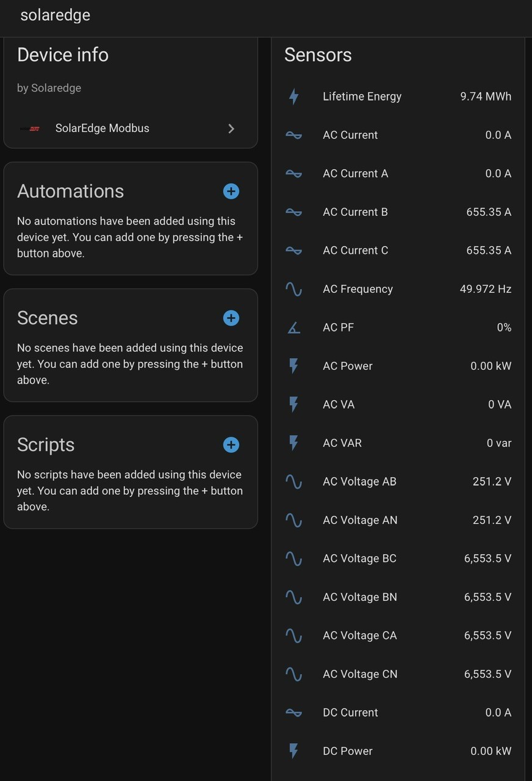The width and height of the screenshot is (532, 781).
Task: Expand SolarEdge Modbus integration chevron
Action: click(x=231, y=129)
